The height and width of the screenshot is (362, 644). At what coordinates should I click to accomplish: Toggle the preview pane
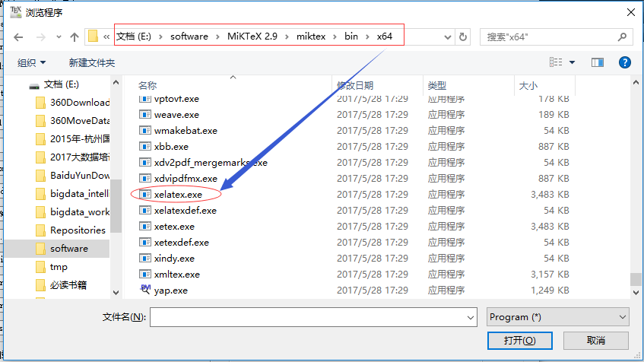coord(597,62)
